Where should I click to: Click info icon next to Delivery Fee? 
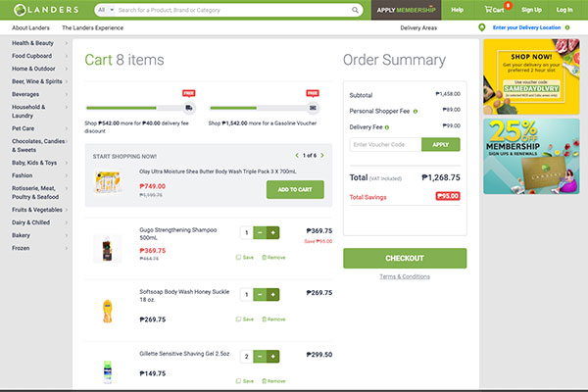[x=387, y=127]
